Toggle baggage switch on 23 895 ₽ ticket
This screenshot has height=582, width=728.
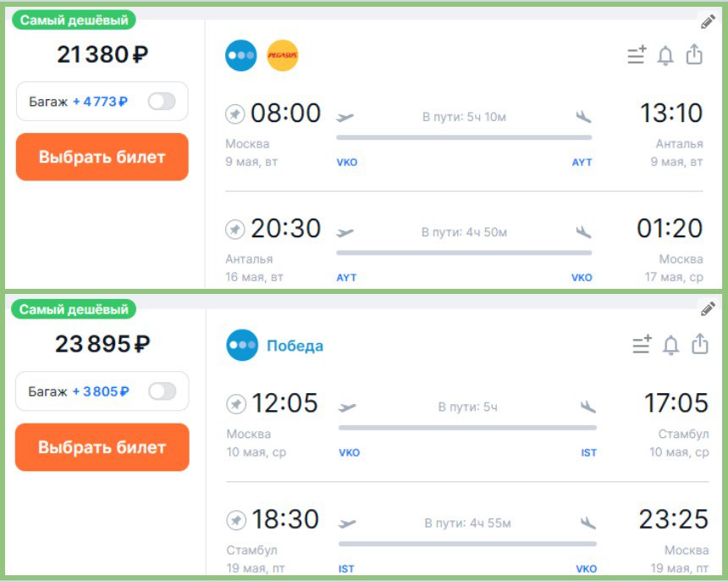point(162,391)
